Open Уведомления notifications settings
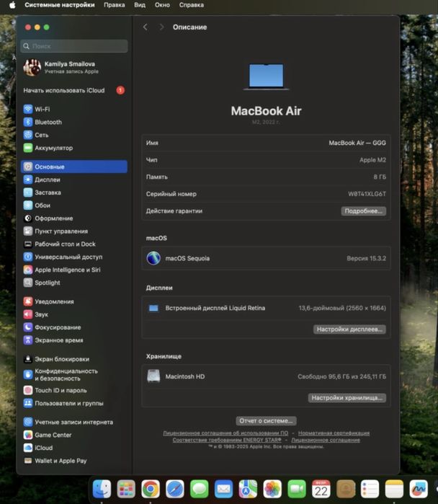The height and width of the screenshot is (504, 438). coord(74,301)
